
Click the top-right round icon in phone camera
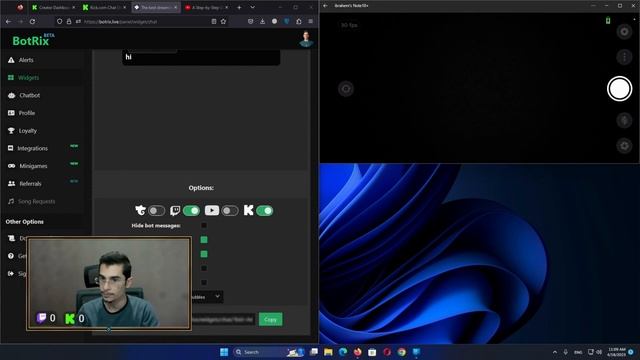coord(624,31)
